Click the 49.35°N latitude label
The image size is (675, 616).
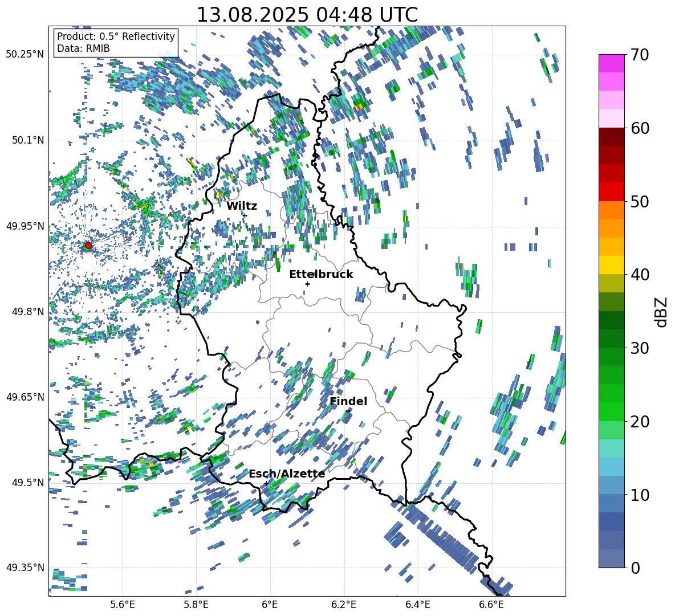[25, 568]
